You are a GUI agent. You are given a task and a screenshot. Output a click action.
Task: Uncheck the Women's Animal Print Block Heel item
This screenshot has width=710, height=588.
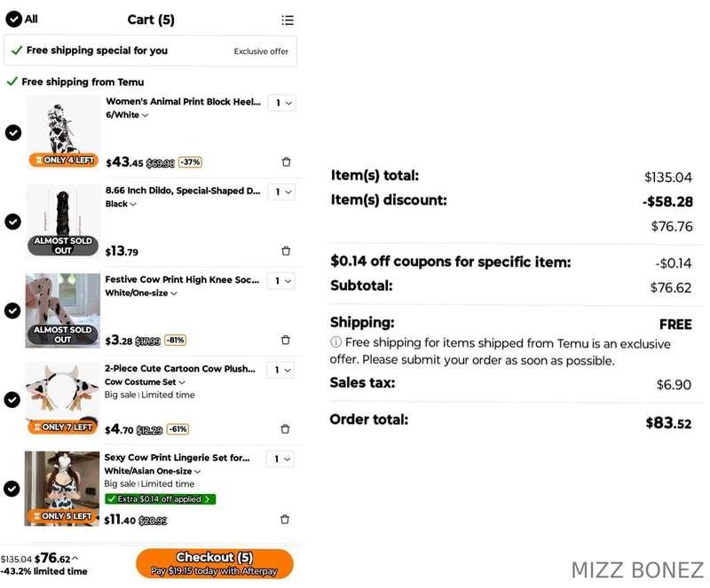(13, 133)
